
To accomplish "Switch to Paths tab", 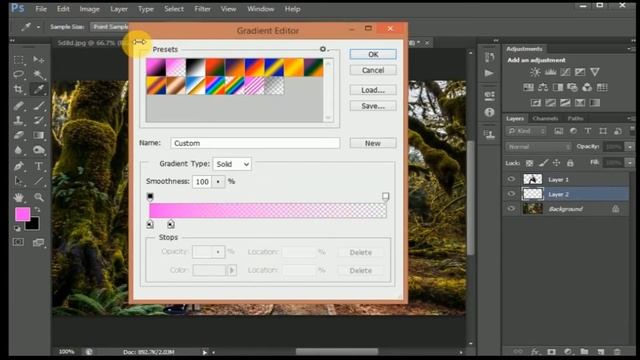I will coord(576,118).
